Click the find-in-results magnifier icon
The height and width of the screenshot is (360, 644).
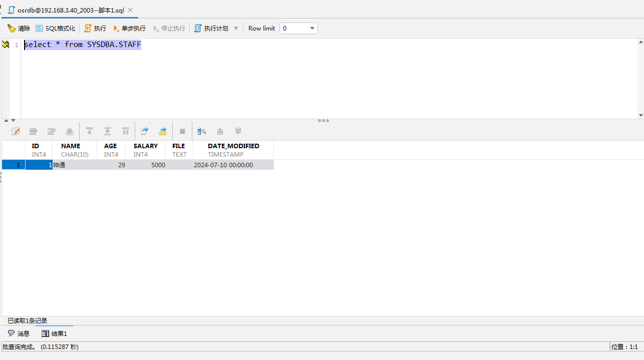click(x=202, y=131)
